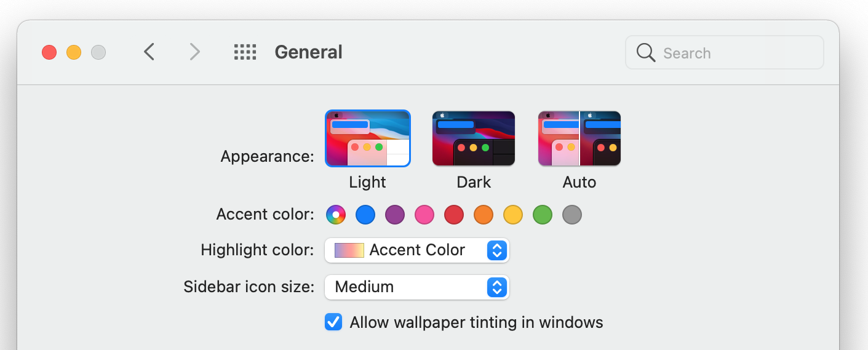
Task: Uncheck Allow wallpaper tinting in windows
Action: 333,322
